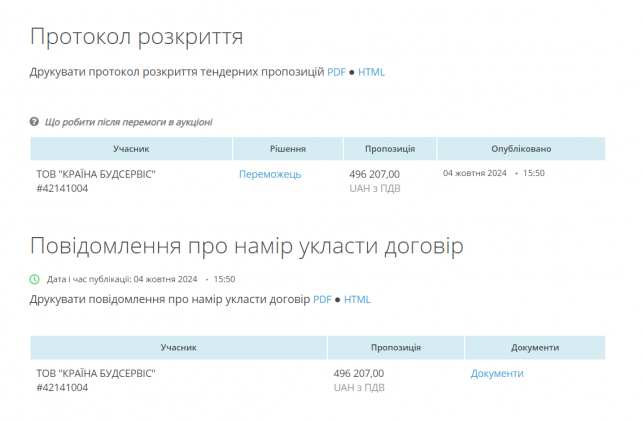This screenshot has height=421, width=643.
Task: Open HTML version of повідомлення про намір
Action: coord(357,299)
